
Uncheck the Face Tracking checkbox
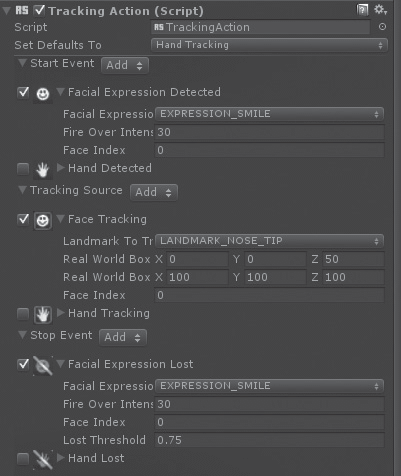[23, 219]
